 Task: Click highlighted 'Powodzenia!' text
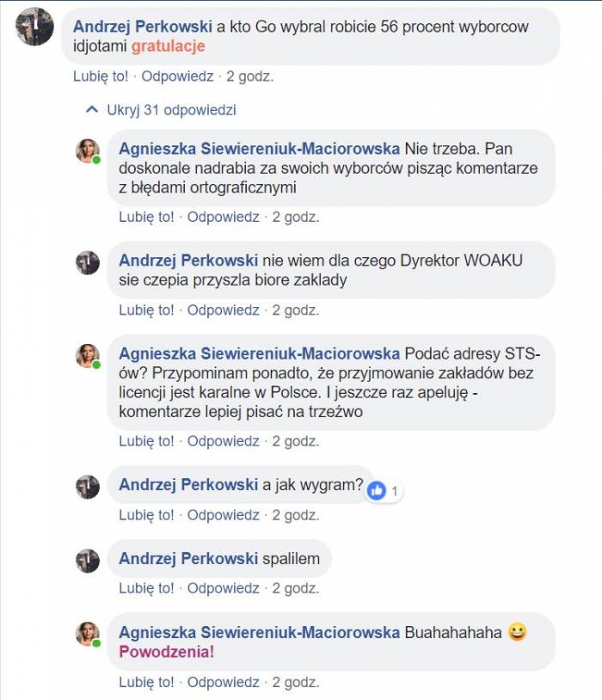click(167, 652)
